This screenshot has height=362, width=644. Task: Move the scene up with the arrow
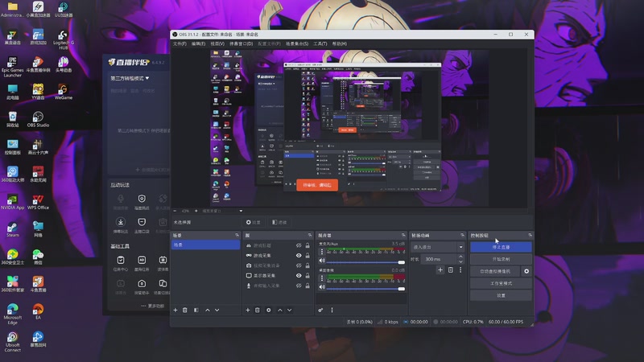(x=208, y=311)
